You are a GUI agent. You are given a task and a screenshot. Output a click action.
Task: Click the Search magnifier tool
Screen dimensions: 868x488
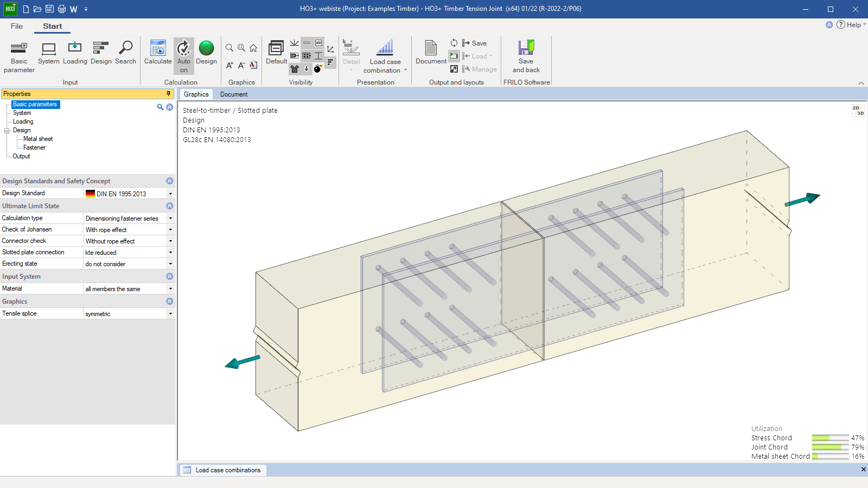tap(125, 53)
